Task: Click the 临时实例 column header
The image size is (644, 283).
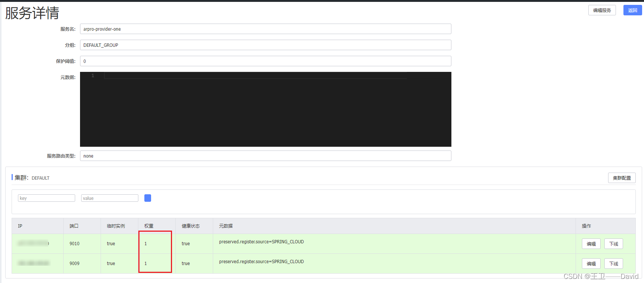Action: [116, 226]
